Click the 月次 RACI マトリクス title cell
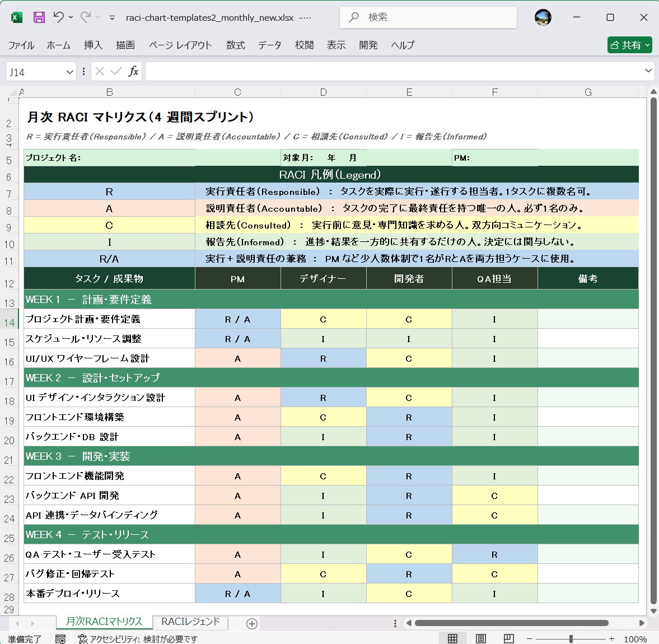 (x=140, y=117)
